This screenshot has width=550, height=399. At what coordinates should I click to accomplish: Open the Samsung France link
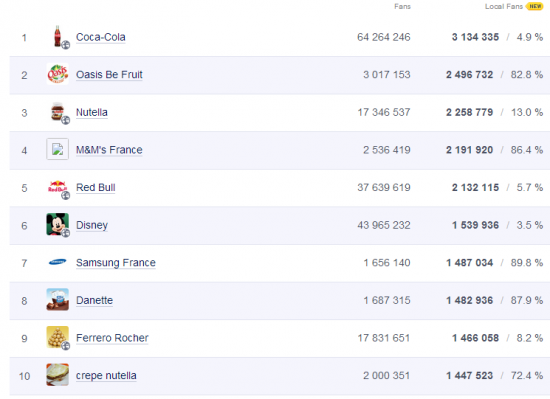[x=116, y=263]
